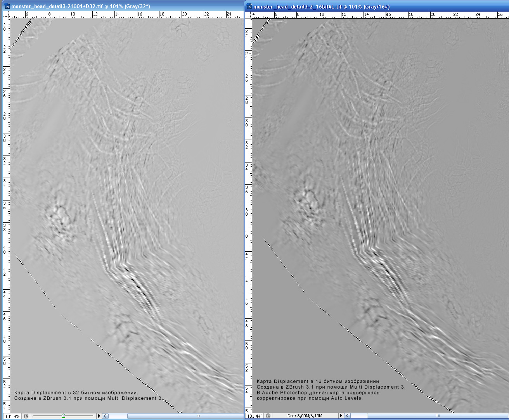Click the Photoshop icon in the 16bitAL.tif title bar
The width and height of the screenshot is (509, 420).
249,6
